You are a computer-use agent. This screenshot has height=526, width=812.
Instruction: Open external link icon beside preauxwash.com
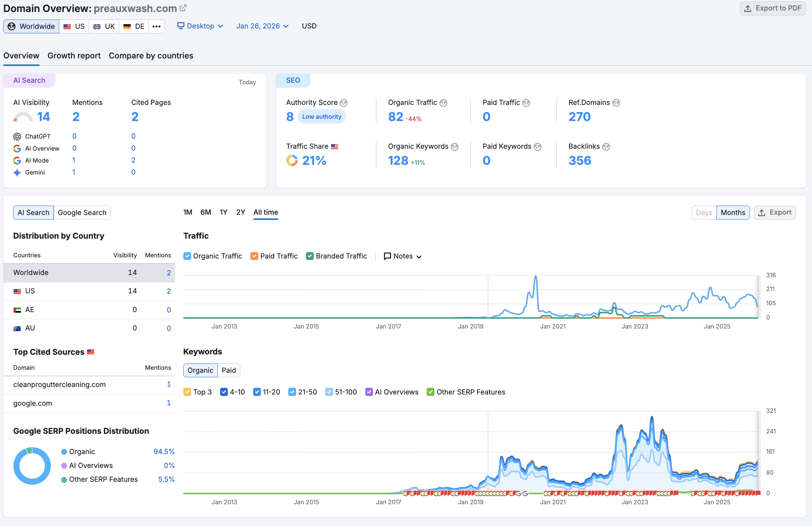coord(183,8)
